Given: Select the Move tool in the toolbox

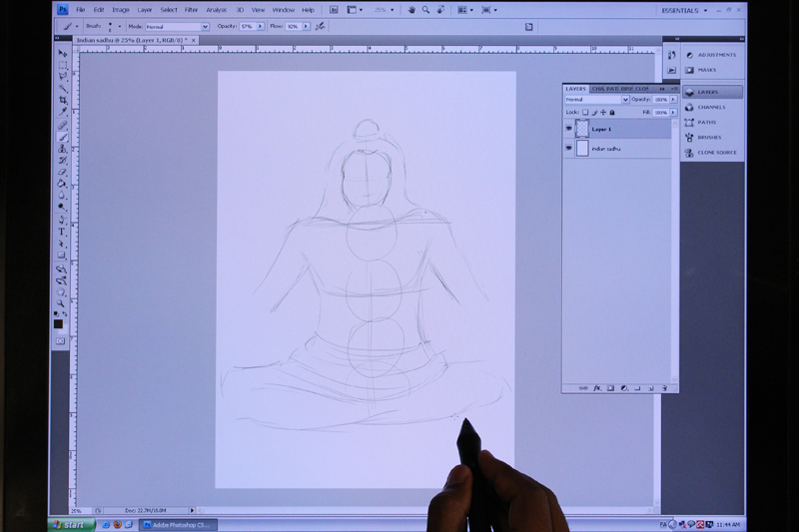Looking at the screenshot, I should click(x=62, y=53).
